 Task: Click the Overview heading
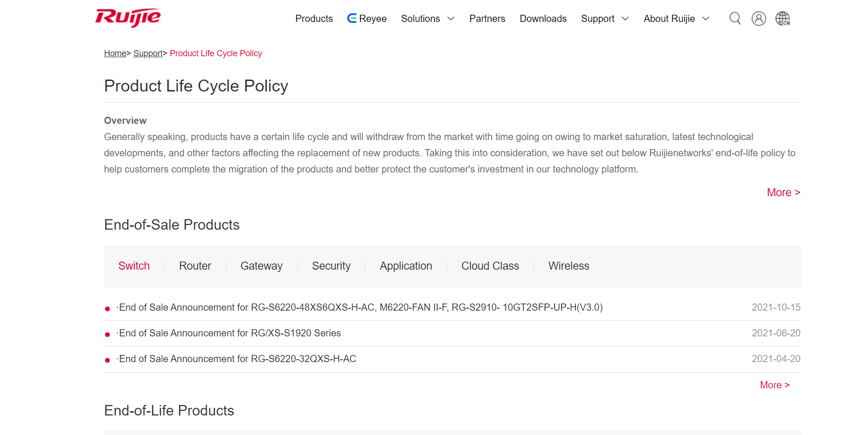[125, 121]
